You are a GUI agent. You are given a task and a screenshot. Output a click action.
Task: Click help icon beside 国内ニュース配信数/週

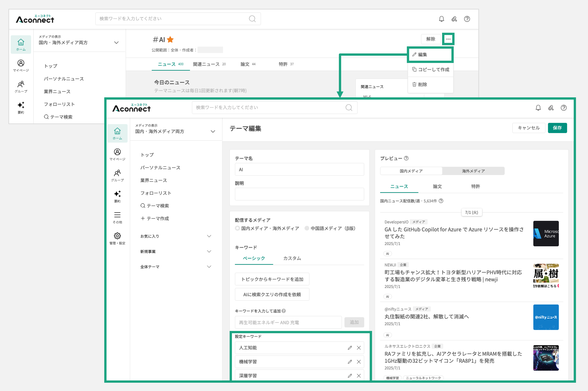click(441, 201)
